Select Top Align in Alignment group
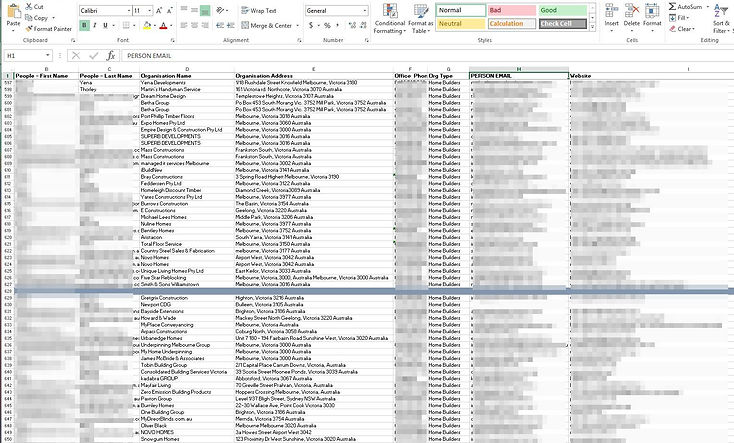734x443 pixels. coord(184,10)
